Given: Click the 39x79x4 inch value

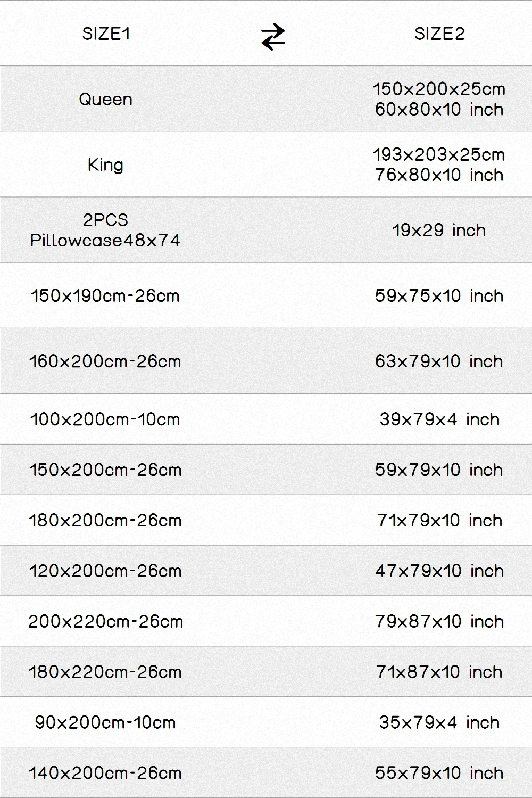Looking at the screenshot, I should click(x=439, y=419).
